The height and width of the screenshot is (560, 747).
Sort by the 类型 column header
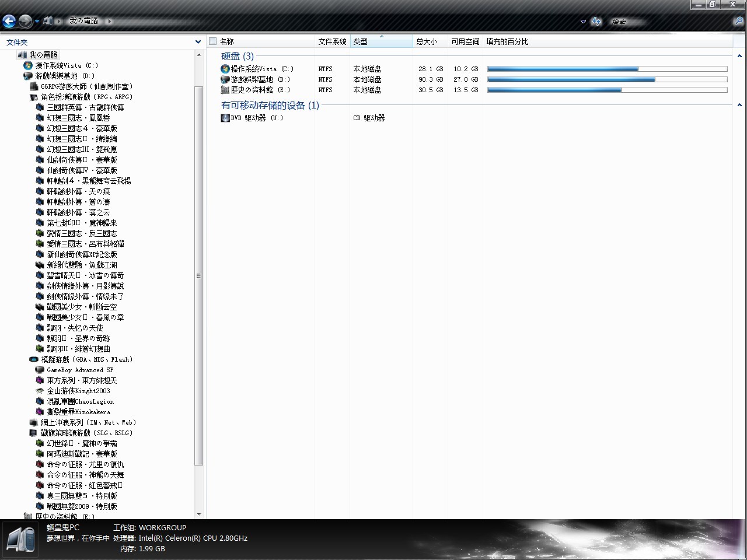(x=381, y=41)
